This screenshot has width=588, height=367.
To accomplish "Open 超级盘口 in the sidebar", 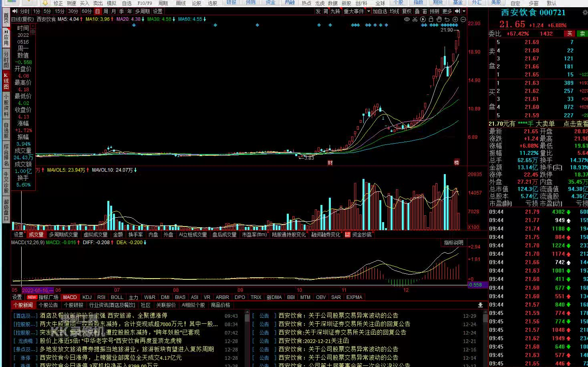I will 6,210.
